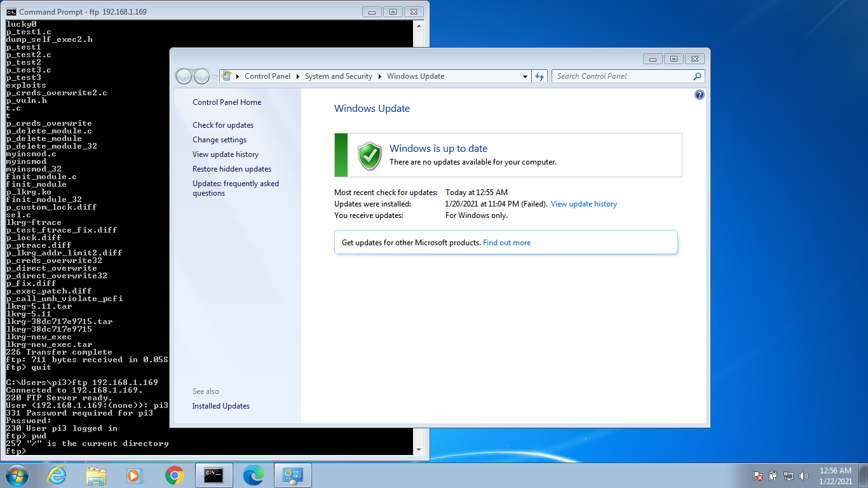This screenshot has width=868, height=488.
Task: Click the network tray icon
Action: pos(789,475)
